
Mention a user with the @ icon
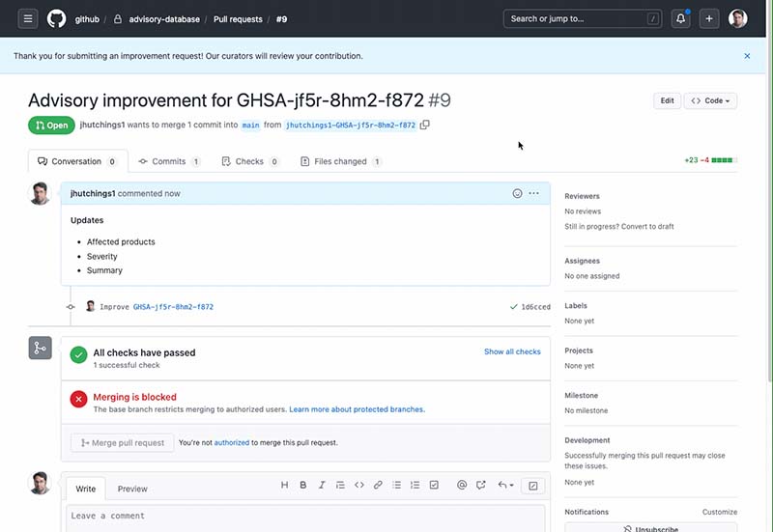coord(462,485)
